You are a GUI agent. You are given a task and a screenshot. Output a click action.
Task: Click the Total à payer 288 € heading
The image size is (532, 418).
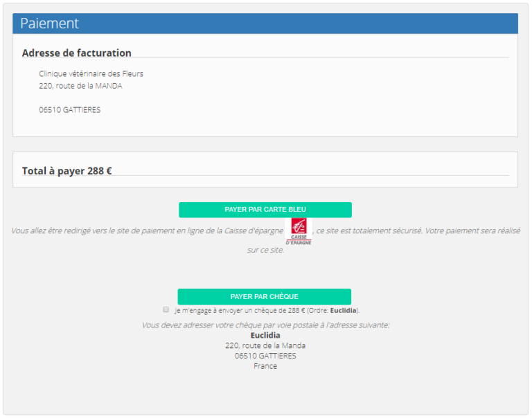67,171
